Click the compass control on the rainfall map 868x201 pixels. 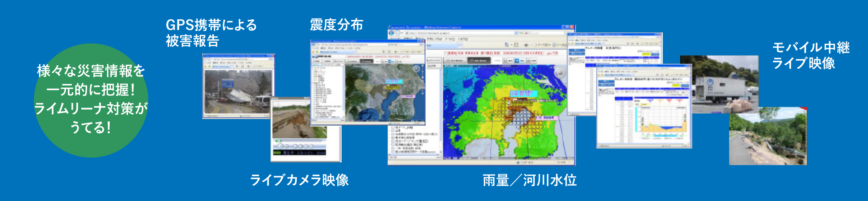[559, 73]
